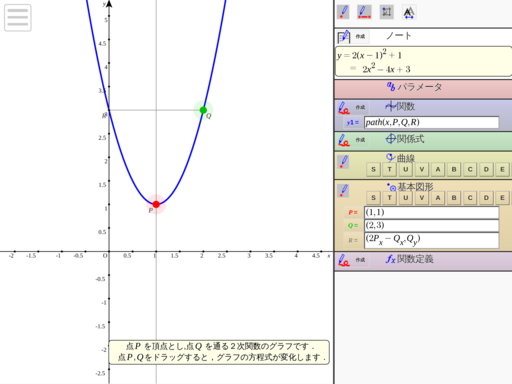Toggle the R= point label
The height and width of the screenshot is (384, 512).
click(x=353, y=240)
